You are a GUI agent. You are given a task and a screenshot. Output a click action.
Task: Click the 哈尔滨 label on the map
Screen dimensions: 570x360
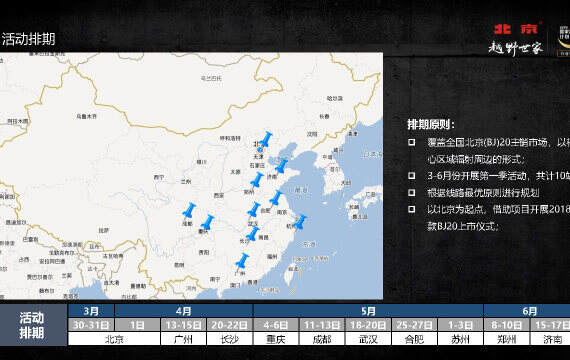(335, 98)
